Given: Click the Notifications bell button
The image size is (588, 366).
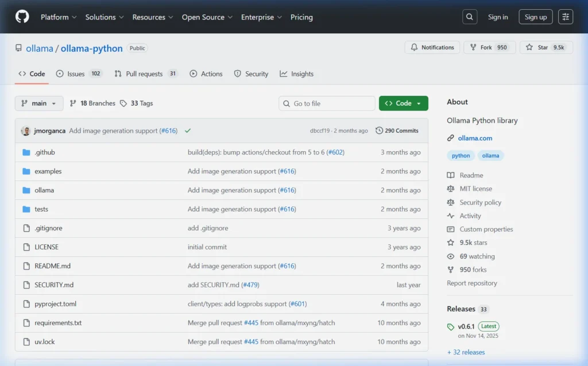Looking at the screenshot, I should click(x=432, y=48).
